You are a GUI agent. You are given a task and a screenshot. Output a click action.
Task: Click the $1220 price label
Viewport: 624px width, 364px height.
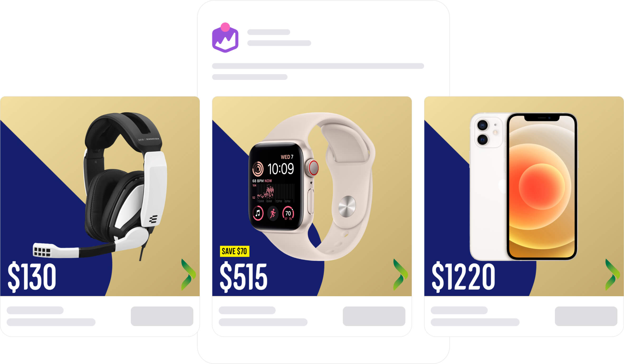463,277
